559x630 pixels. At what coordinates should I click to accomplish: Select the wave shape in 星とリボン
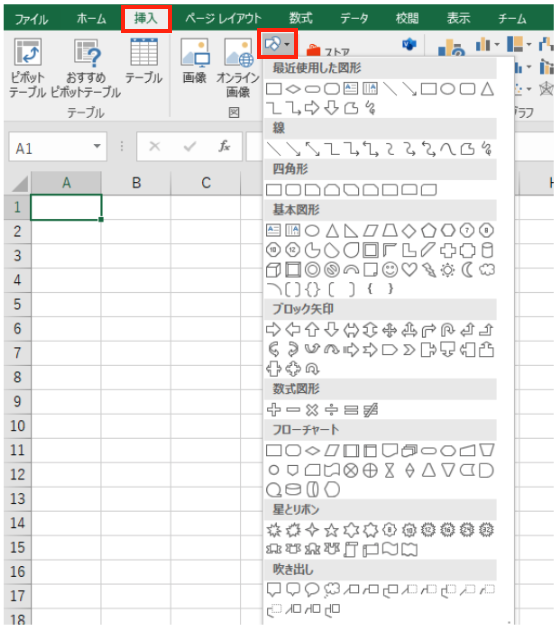[x=390, y=549]
